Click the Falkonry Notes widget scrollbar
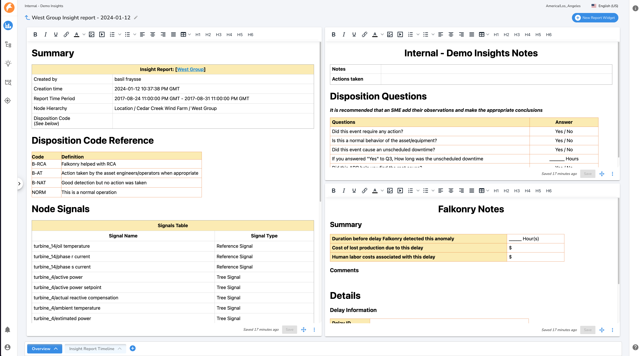 click(619, 241)
